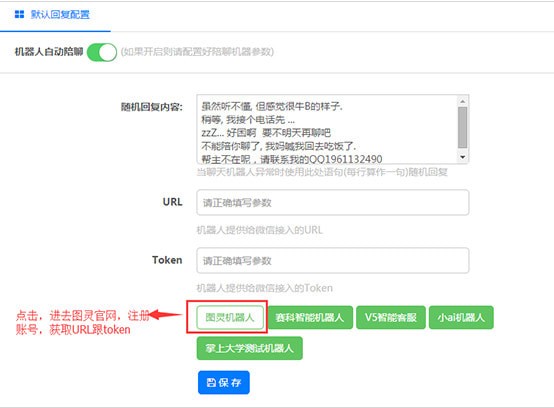Image resolution: width=554 pixels, height=408 pixels.
Task: Focus the URL input field
Action: [332, 202]
